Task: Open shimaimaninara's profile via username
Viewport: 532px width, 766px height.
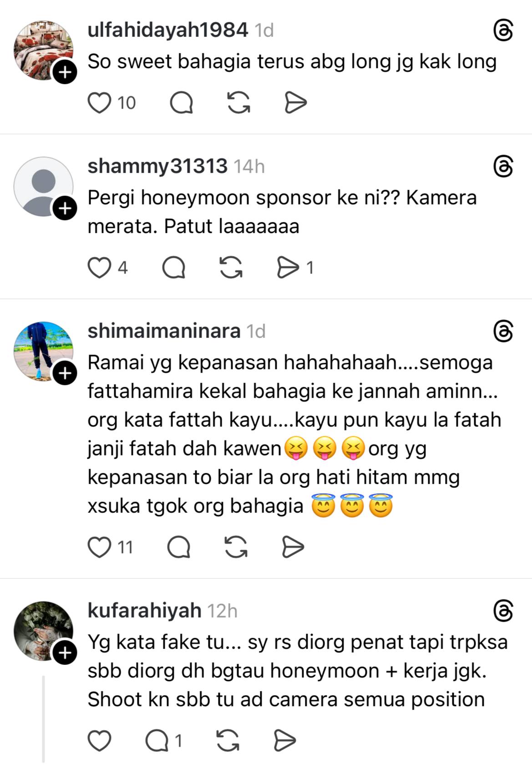Action: (x=164, y=331)
